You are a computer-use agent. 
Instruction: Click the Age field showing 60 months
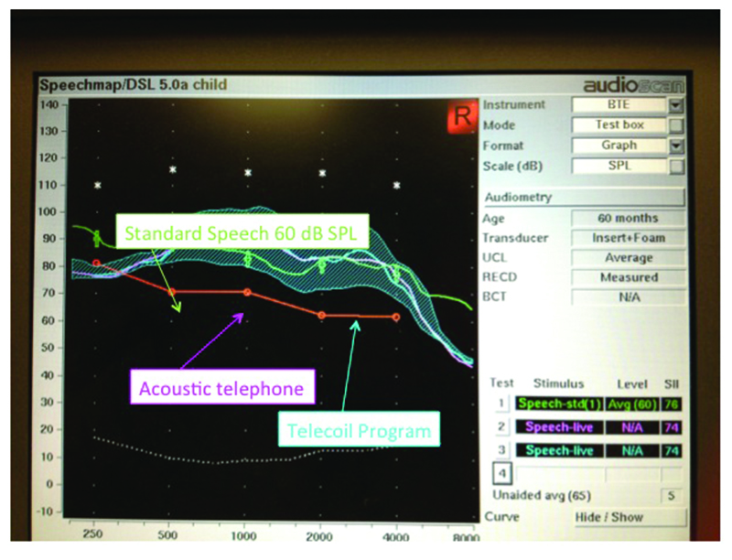point(628,219)
